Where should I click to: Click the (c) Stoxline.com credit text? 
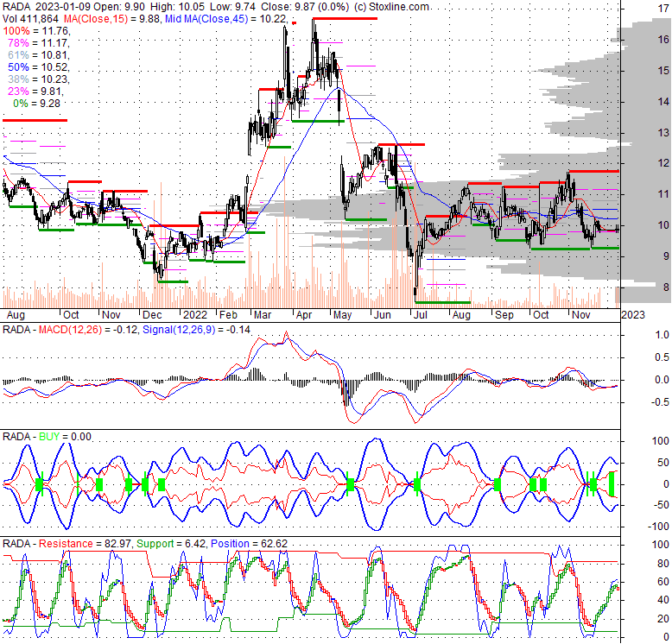pos(391,7)
